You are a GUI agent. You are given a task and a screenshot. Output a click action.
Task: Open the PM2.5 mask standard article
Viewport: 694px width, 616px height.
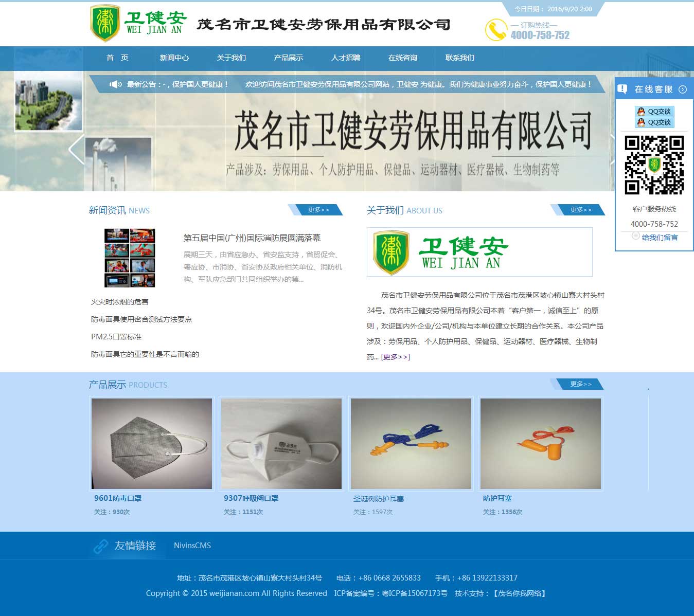(116, 337)
